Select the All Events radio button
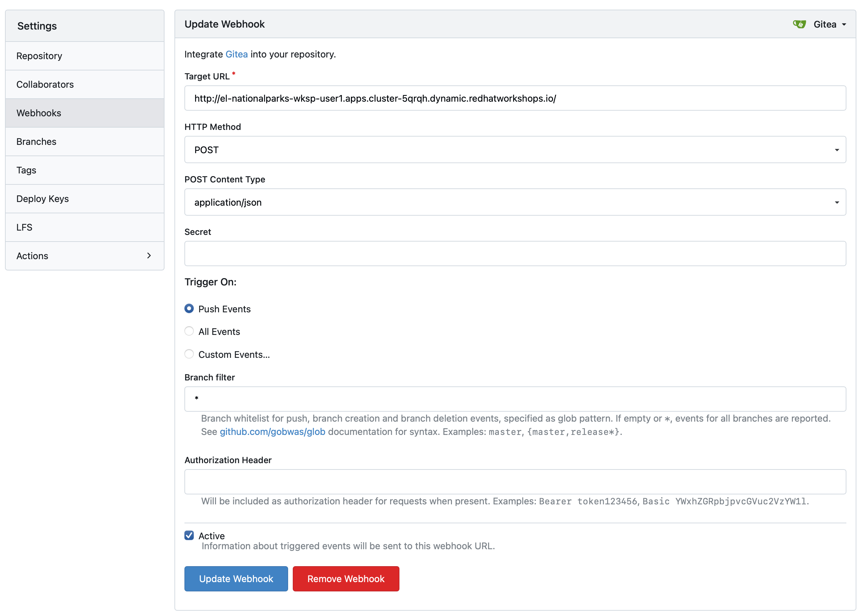866x616 pixels. (189, 332)
